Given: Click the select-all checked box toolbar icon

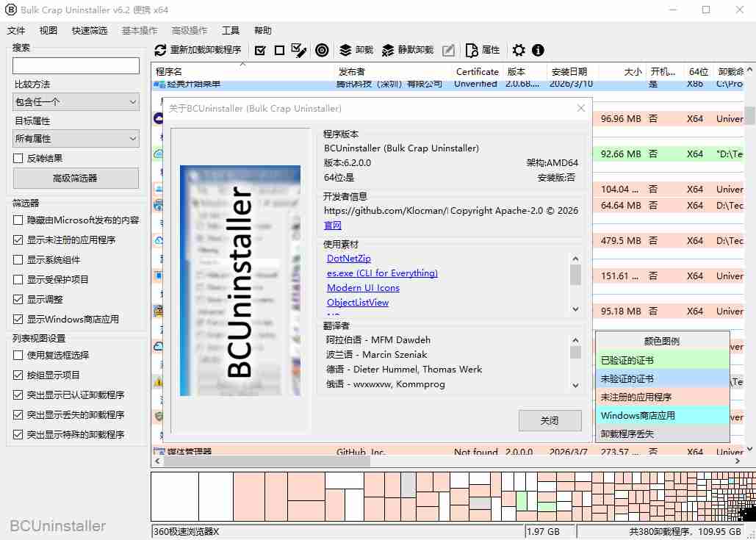Looking at the screenshot, I should click(260, 50).
